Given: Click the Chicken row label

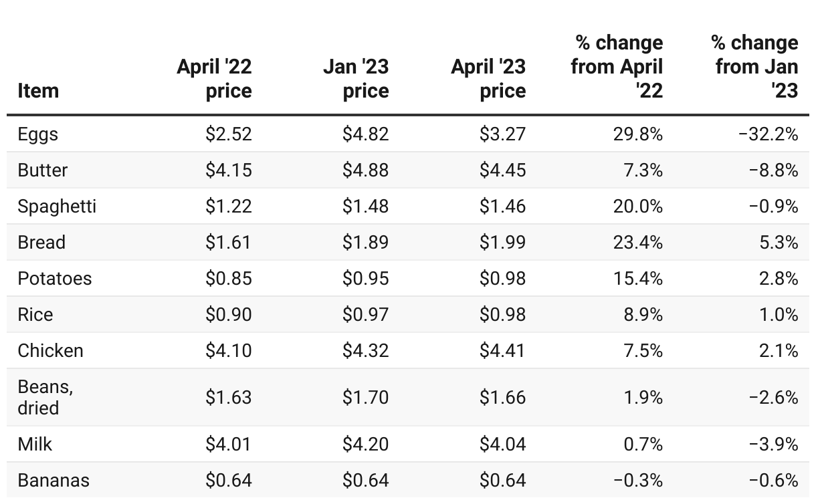Looking at the screenshot, I should click(51, 351).
